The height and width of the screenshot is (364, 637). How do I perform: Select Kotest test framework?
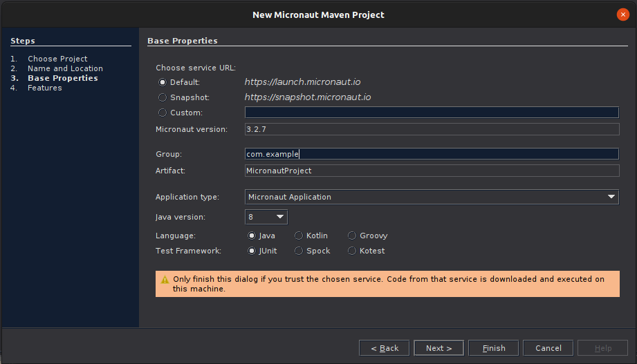coord(352,251)
